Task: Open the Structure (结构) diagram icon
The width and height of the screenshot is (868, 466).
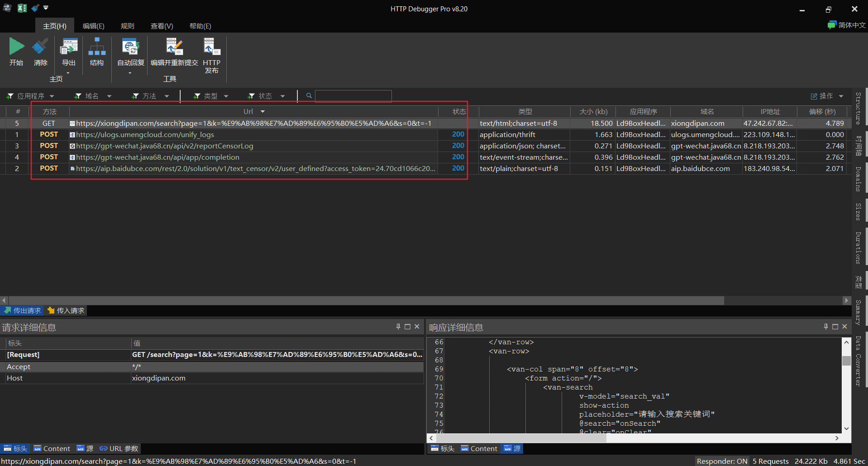Action: 96,46
